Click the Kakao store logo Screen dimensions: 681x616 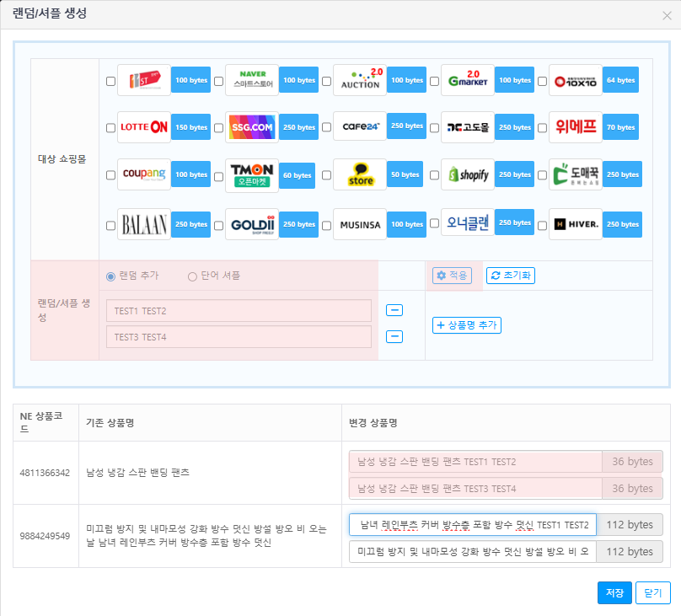(x=360, y=174)
